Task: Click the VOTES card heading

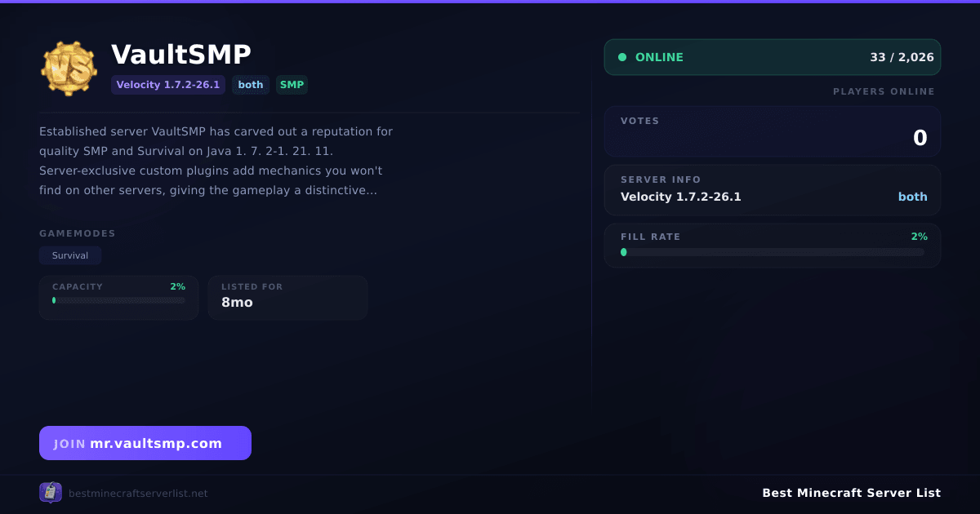Action: point(639,121)
